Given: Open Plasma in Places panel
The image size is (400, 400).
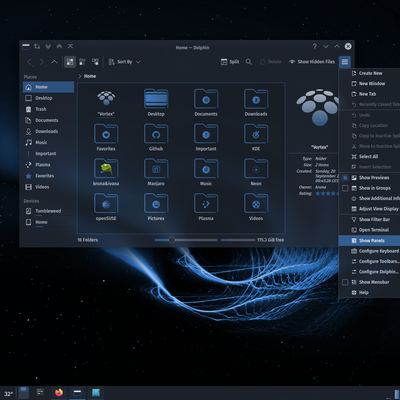Looking at the screenshot, I should pyautogui.click(x=49, y=165).
